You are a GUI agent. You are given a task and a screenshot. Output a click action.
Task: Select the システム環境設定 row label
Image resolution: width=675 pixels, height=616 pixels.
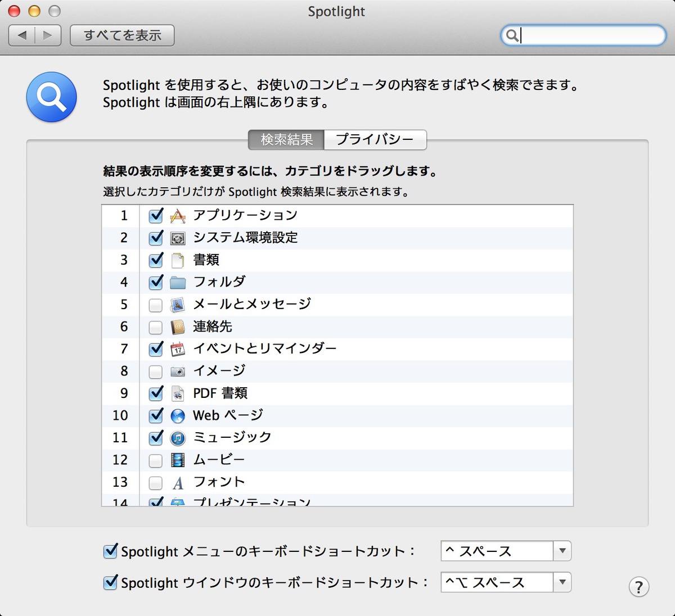point(245,238)
